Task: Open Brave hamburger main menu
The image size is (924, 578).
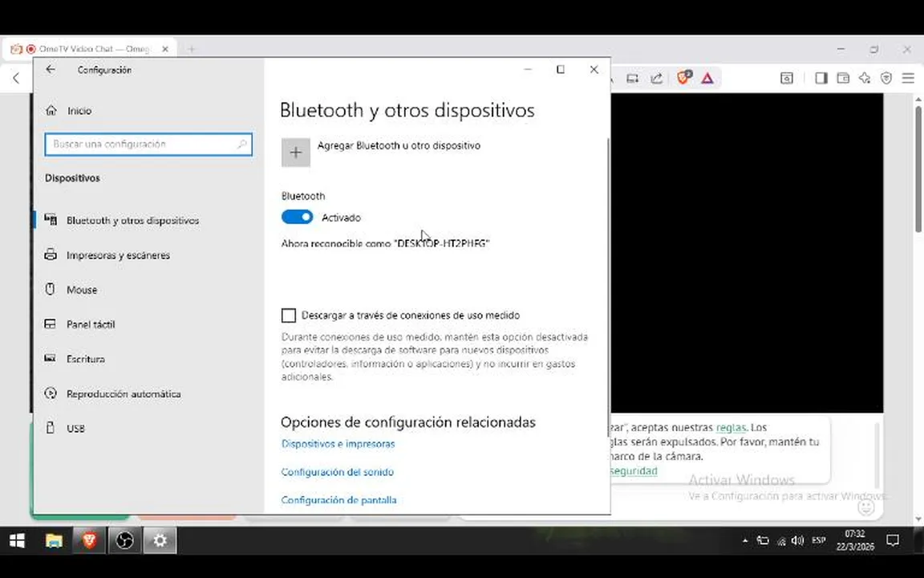Action: pos(908,78)
